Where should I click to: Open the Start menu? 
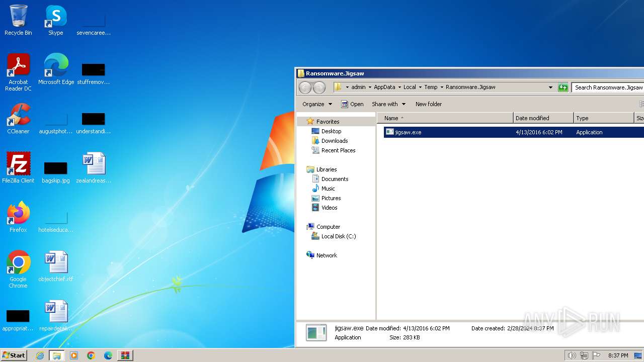point(14,355)
